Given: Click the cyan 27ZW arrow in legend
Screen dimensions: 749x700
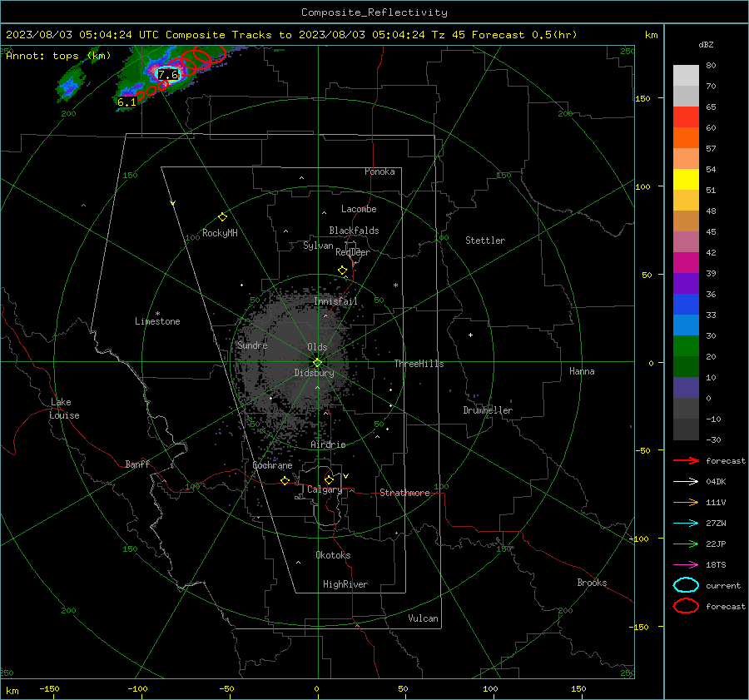Looking at the screenshot, I should click(x=686, y=523).
